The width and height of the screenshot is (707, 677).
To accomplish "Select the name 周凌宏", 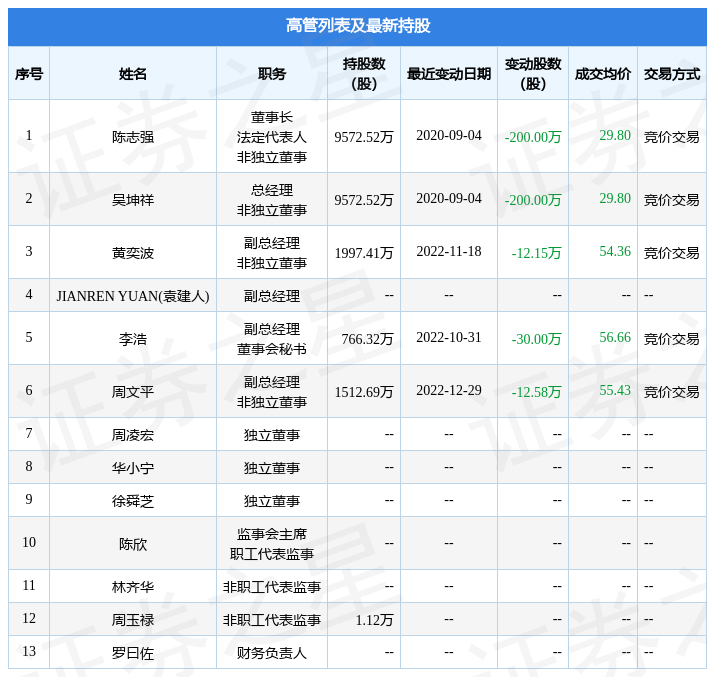I will tap(133, 435).
